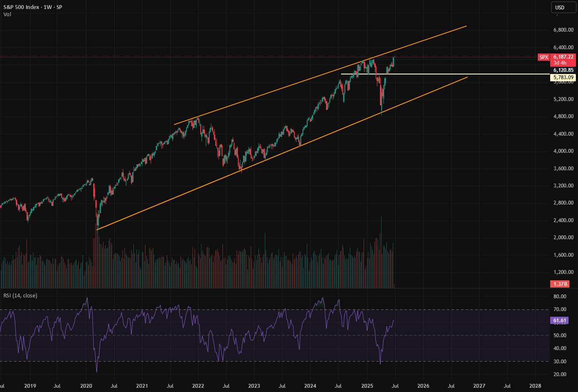The image size is (578, 392).
Task: Select the upper orange channel trendline
Action: pyautogui.click(x=320, y=75)
